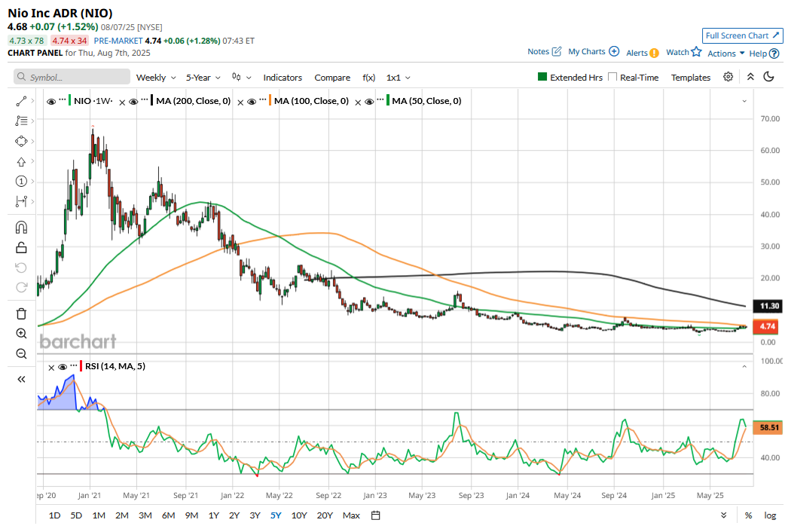This screenshot has width=791, height=532.
Task: Click the orange MA 100 color swatch
Action: point(270,100)
